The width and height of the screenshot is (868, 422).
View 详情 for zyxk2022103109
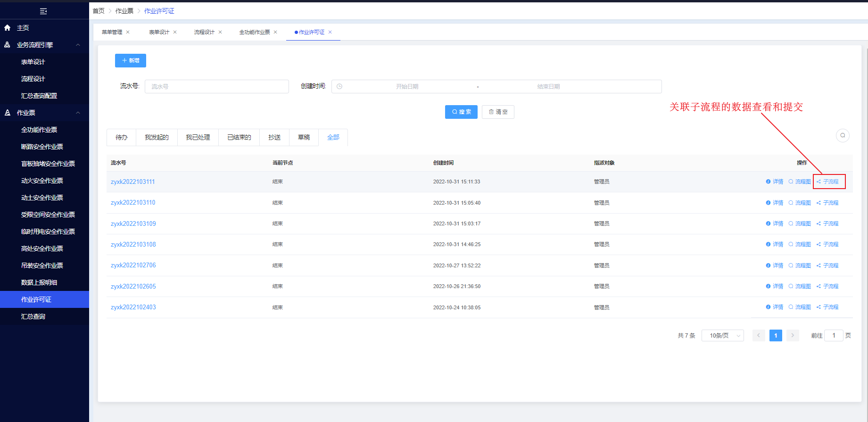tap(775, 223)
